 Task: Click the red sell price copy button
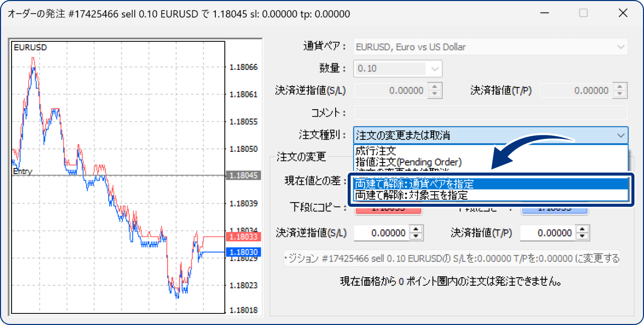(388, 208)
